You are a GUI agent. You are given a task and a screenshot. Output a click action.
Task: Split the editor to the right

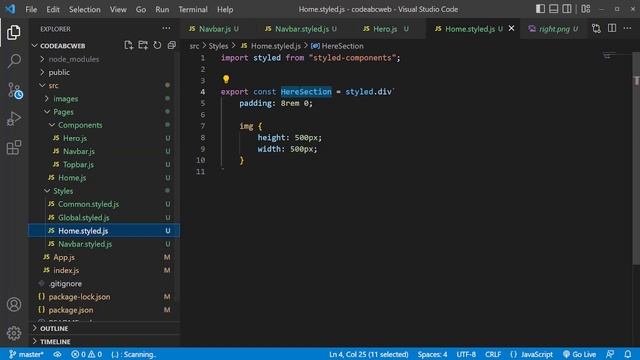coord(612,29)
